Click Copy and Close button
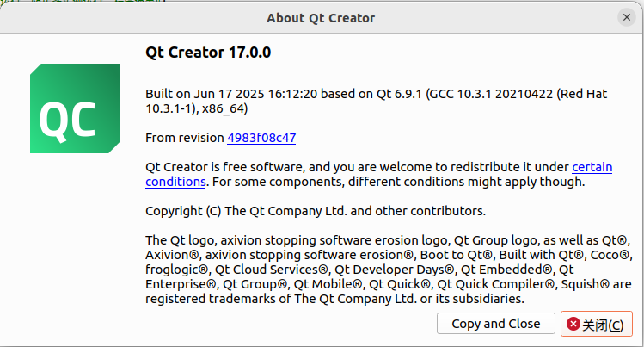This screenshot has width=644, height=347. 496,324
